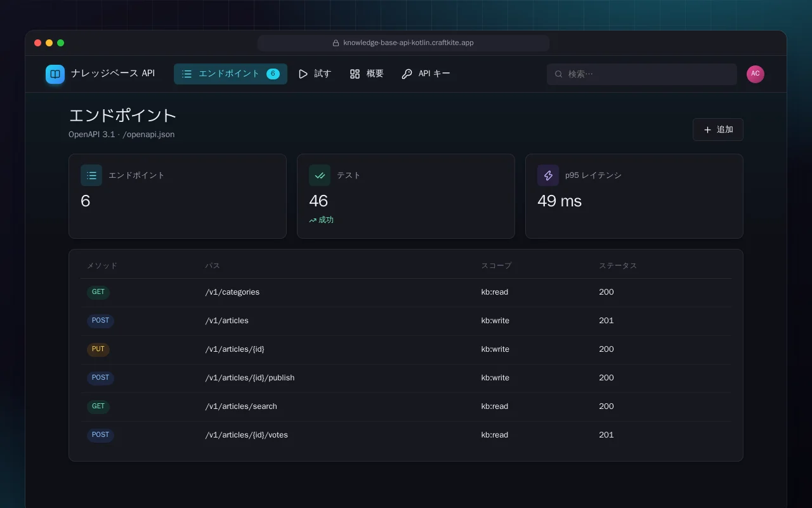The width and height of the screenshot is (812, 508).
Task: Select the /v1/articles/search path
Action: (241, 406)
